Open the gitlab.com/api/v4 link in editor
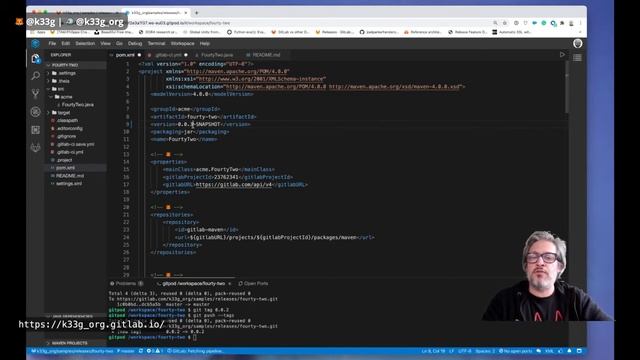This screenshot has width=640, height=360. click(233, 185)
